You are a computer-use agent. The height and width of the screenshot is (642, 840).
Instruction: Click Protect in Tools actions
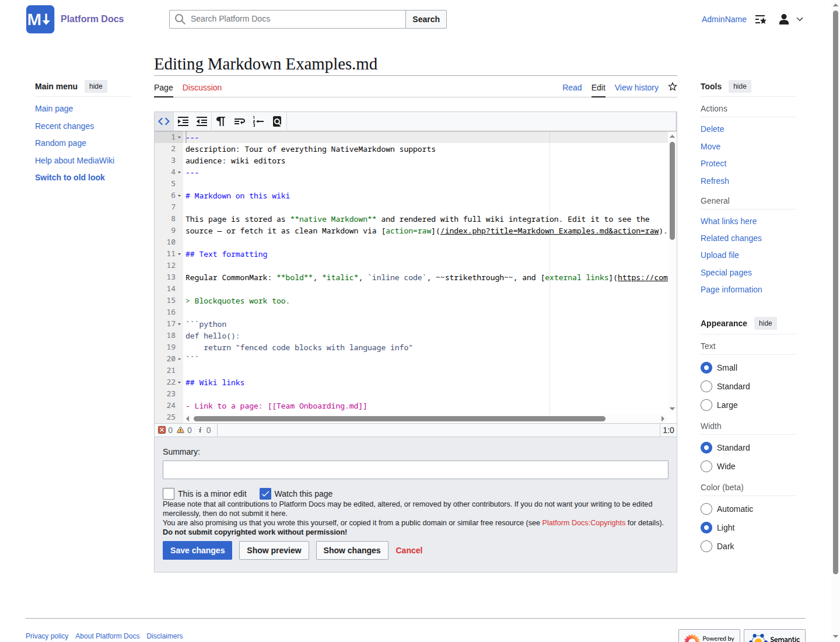pos(713,163)
